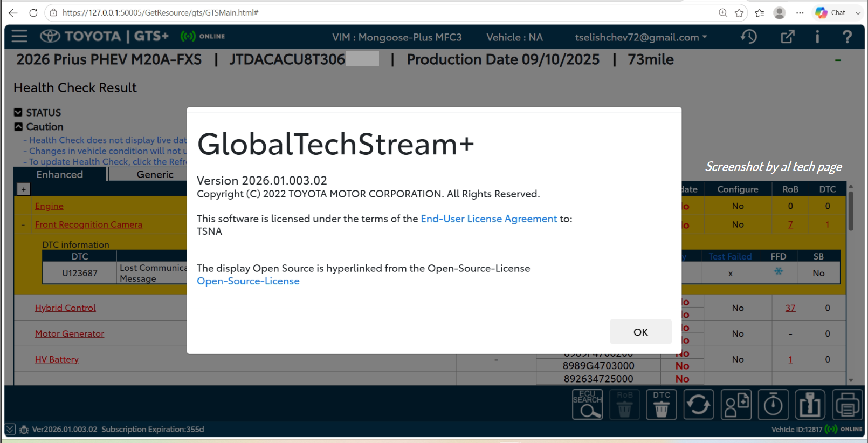Click the FFD snowflake freeze frame icon
The image size is (868, 443).
point(779,271)
